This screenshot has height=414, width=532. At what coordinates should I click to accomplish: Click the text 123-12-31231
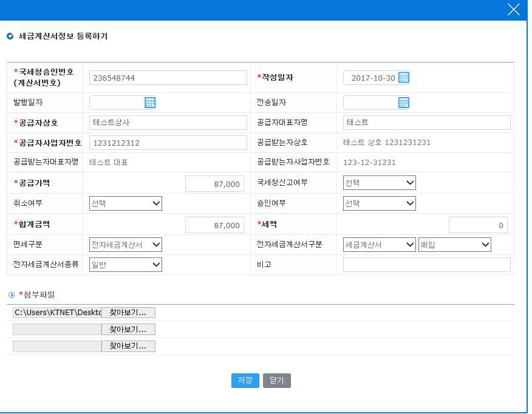click(x=369, y=163)
